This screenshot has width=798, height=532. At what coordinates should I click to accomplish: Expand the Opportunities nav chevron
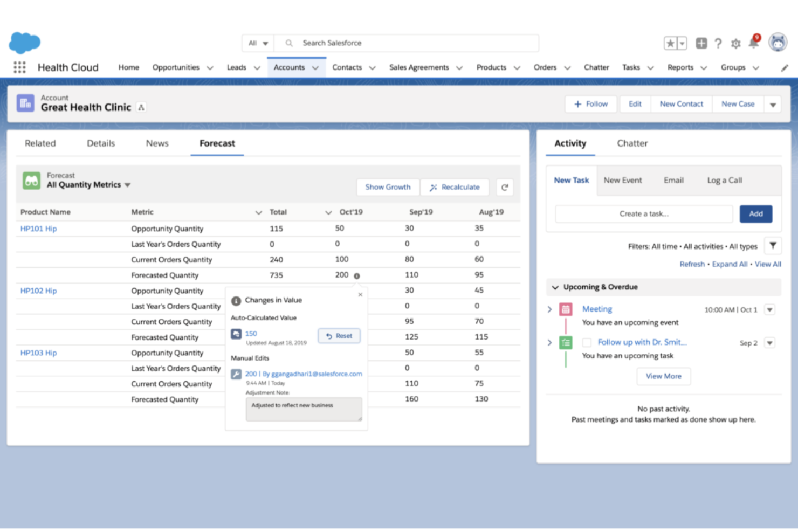point(210,68)
